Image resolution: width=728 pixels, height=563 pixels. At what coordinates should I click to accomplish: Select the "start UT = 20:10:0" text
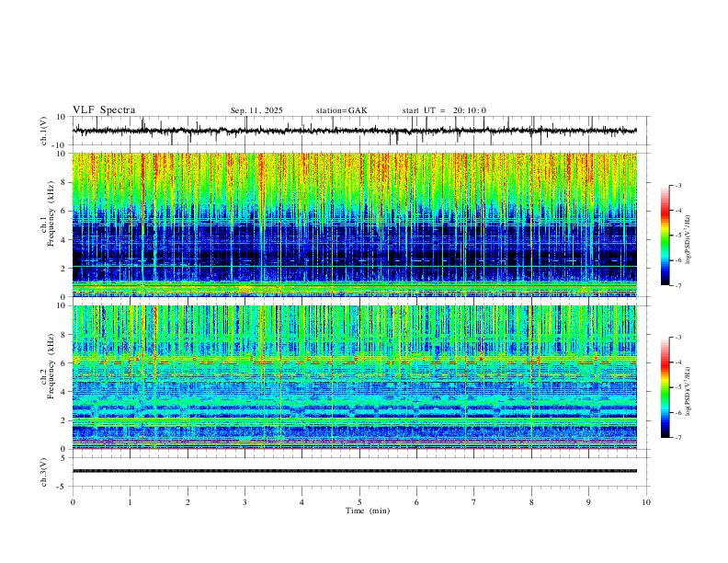444,110
